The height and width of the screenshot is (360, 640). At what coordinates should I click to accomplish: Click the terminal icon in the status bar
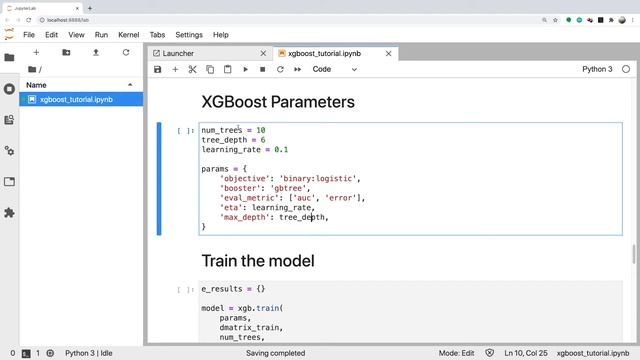pos(26,353)
